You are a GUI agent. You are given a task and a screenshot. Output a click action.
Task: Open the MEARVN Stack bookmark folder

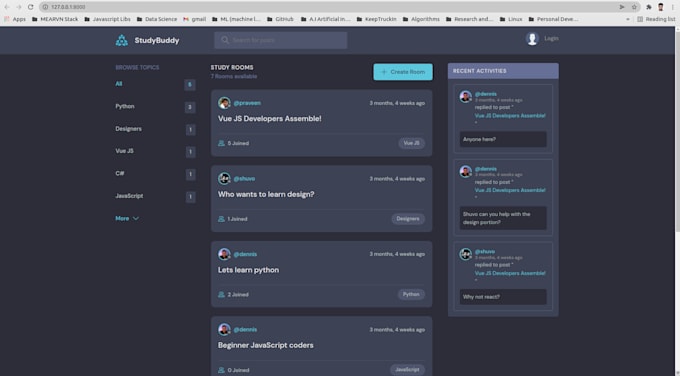(x=55, y=19)
